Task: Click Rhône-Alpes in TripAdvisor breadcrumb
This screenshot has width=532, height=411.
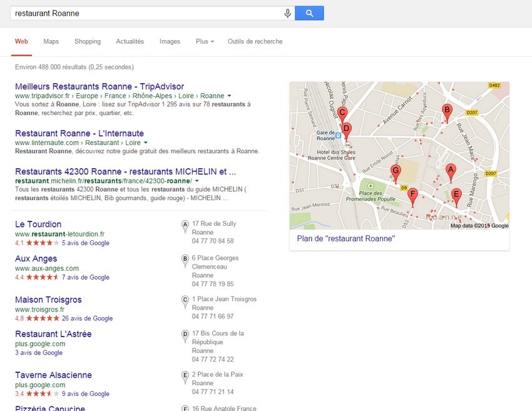Action: [x=152, y=96]
